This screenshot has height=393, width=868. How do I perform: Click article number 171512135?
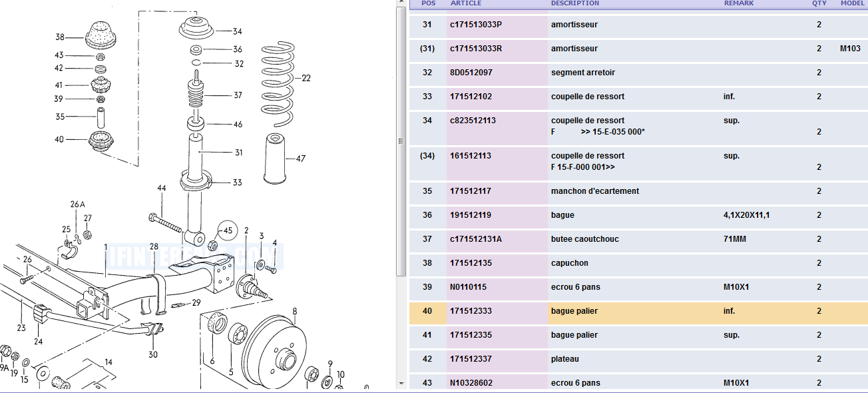coord(471,263)
